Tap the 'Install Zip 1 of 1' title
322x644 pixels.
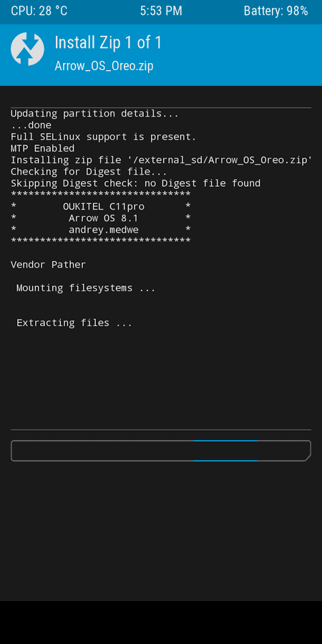[x=108, y=43]
